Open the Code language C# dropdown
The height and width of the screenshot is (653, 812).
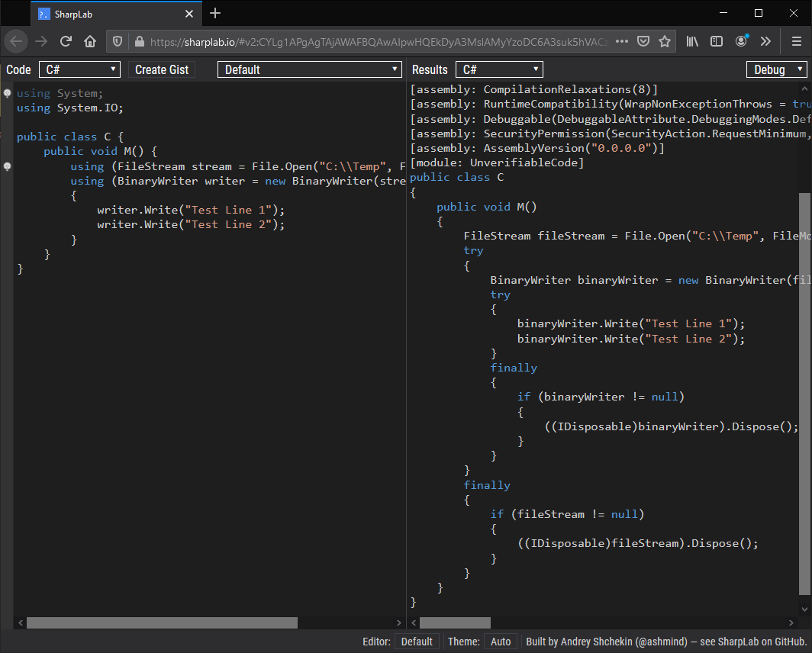(x=79, y=69)
